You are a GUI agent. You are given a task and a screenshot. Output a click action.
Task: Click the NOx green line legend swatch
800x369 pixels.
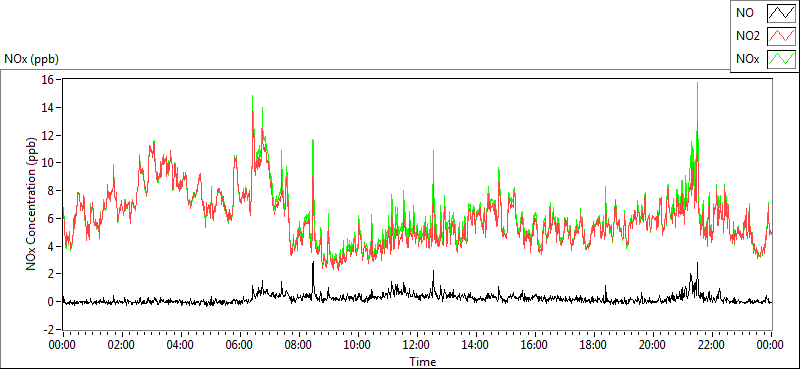point(781,59)
